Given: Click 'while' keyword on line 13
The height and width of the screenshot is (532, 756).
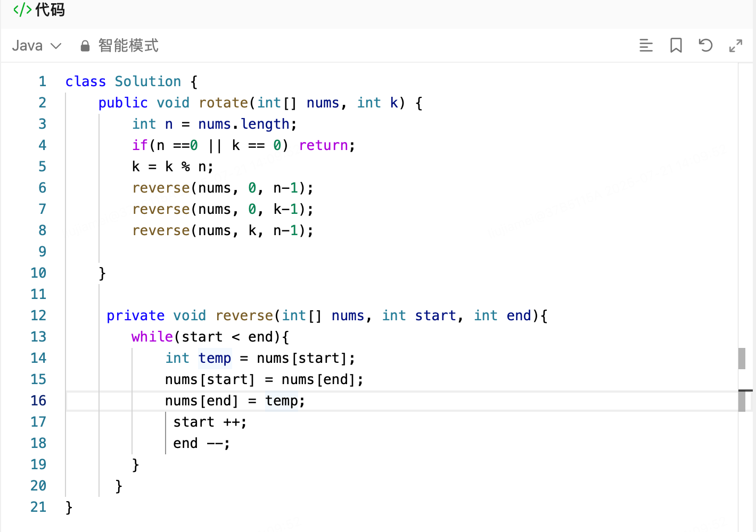Looking at the screenshot, I should 152,337.
